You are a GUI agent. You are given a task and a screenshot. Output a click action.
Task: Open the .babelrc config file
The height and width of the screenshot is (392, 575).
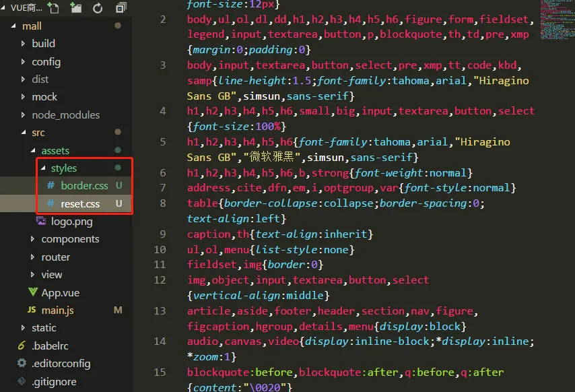(x=50, y=346)
